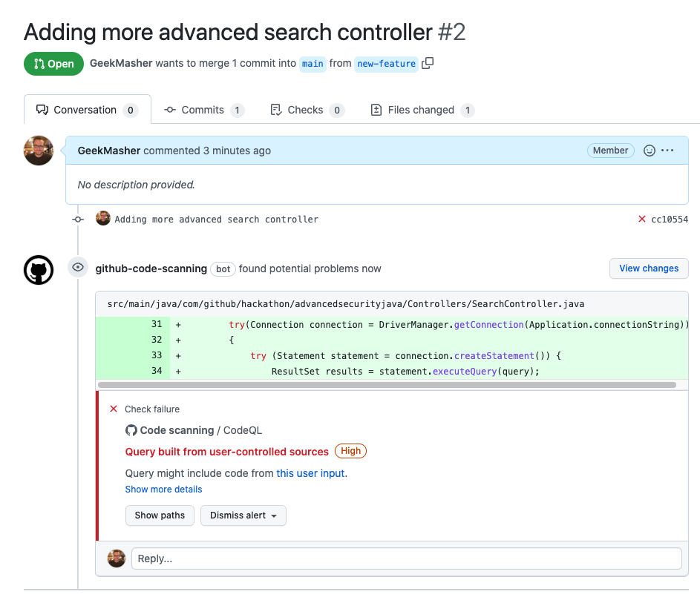
Task: Click inside the Reply text field
Action: 407,558
